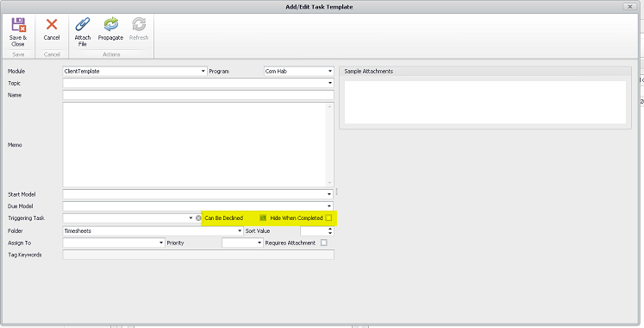
Task: Close the Add/Edit Task Template dialog
Action: pos(629,7)
